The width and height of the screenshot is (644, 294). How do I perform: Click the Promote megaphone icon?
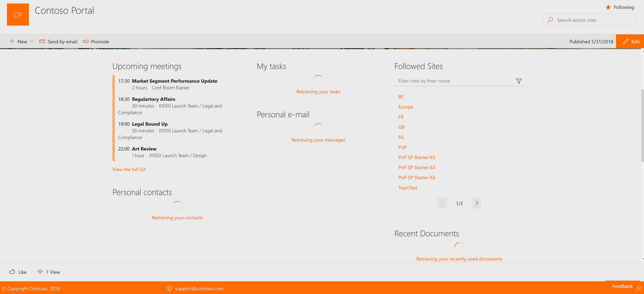click(86, 42)
